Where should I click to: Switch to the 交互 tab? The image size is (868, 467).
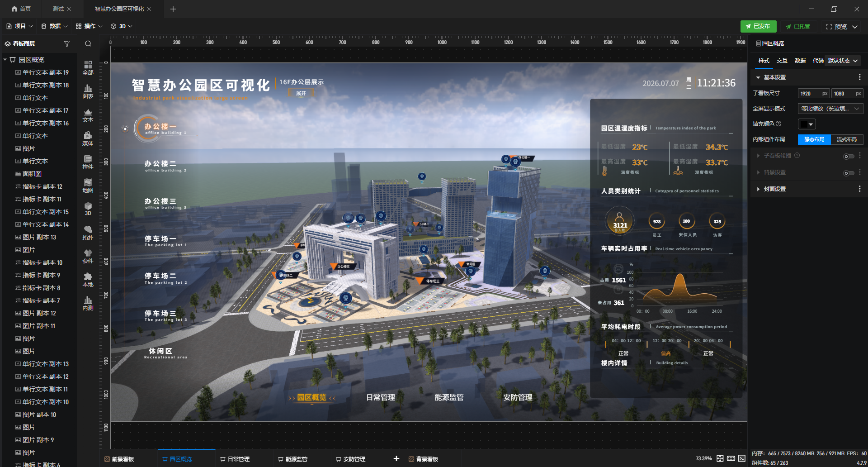pos(782,61)
